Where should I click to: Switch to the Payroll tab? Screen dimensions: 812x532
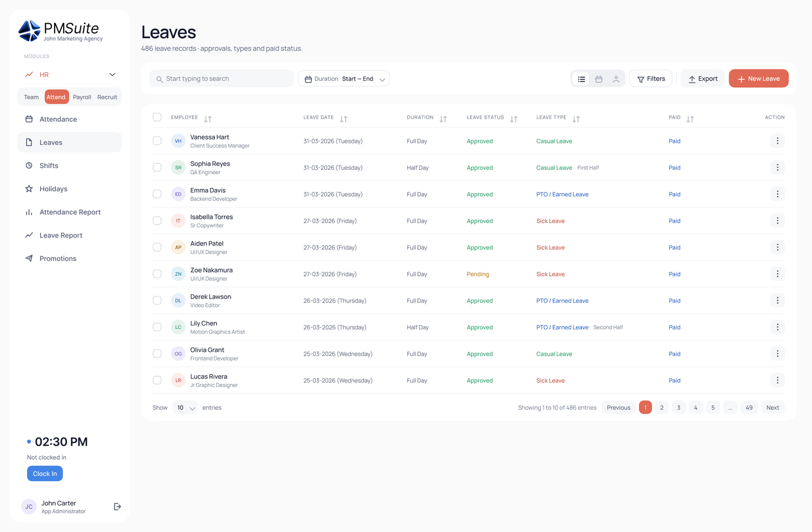point(82,97)
